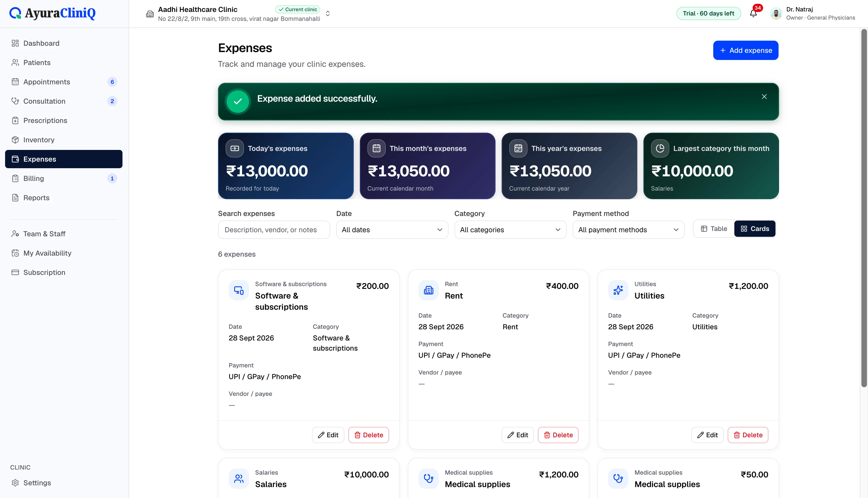Open Consultation in the sidebar
This screenshot has height=498, width=868.
click(x=64, y=101)
